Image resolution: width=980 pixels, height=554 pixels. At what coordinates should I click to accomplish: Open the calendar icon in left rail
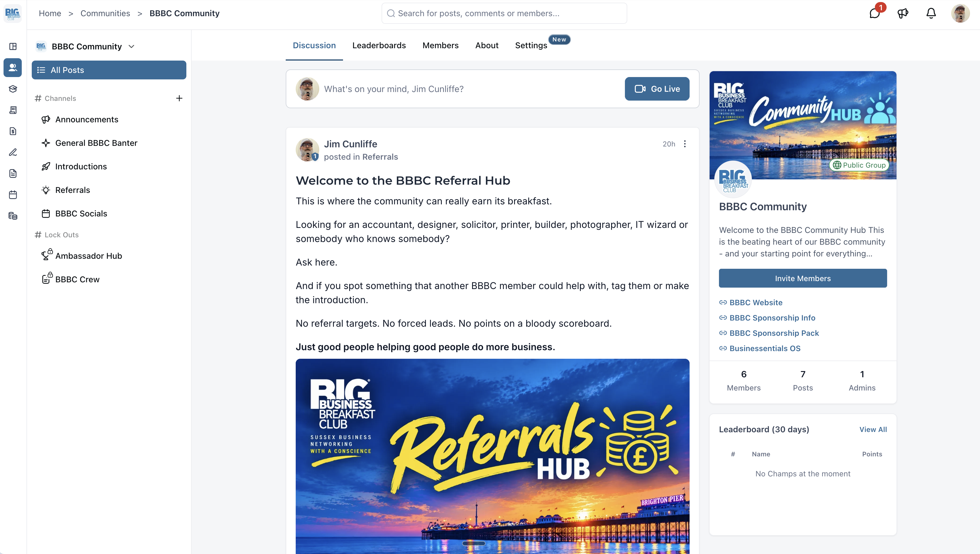13,195
